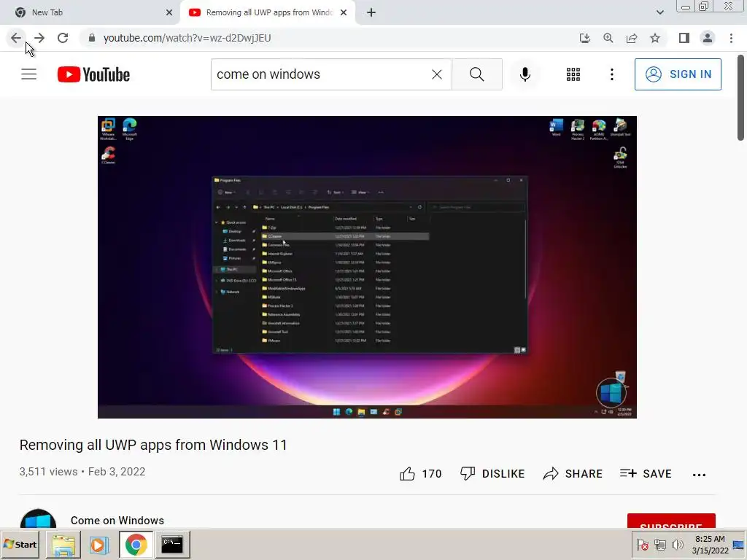The image size is (747, 560).
Task: Open more actions ellipsis under video
Action: [699, 475]
